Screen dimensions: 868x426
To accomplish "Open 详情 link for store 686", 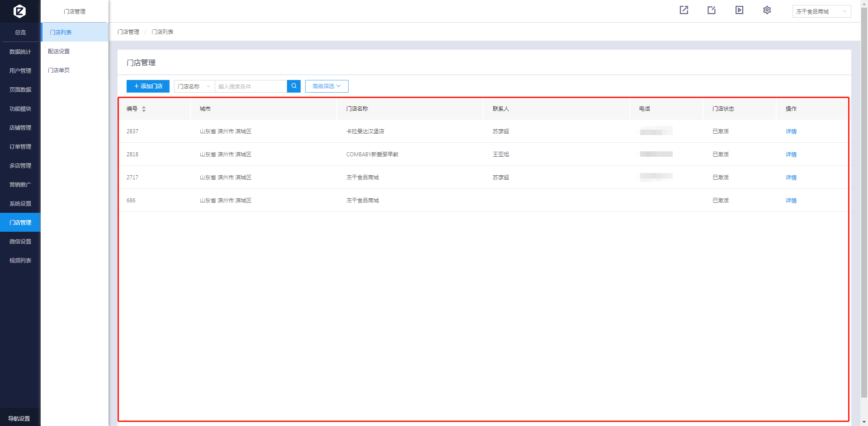I will 791,201.
